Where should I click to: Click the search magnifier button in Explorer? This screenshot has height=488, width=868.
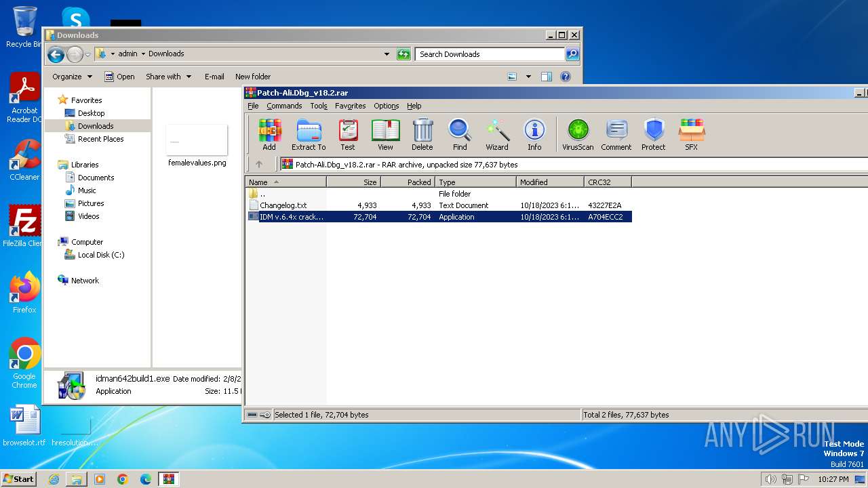coord(572,54)
